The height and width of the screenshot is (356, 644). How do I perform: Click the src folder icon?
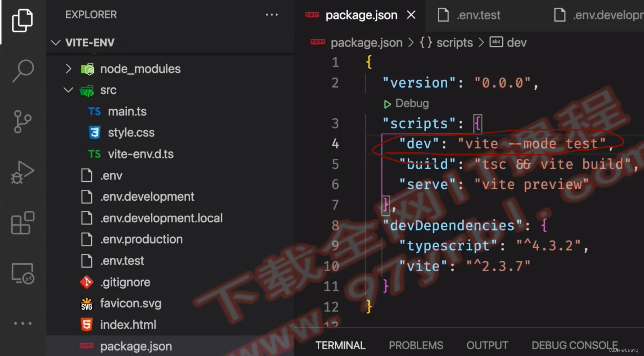pyautogui.click(x=87, y=91)
